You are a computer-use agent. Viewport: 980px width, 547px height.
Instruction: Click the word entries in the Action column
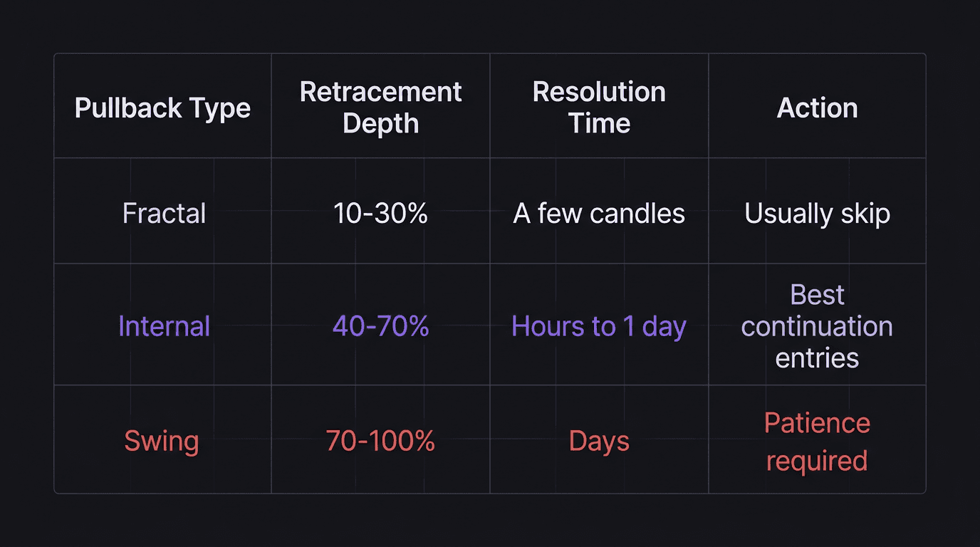(817, 358)
